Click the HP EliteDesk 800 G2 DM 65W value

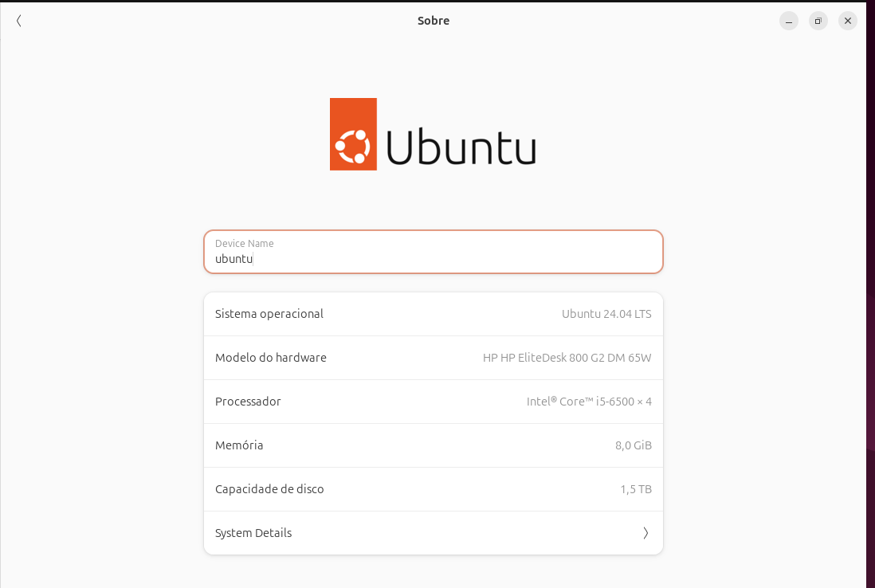coord(567,358)
